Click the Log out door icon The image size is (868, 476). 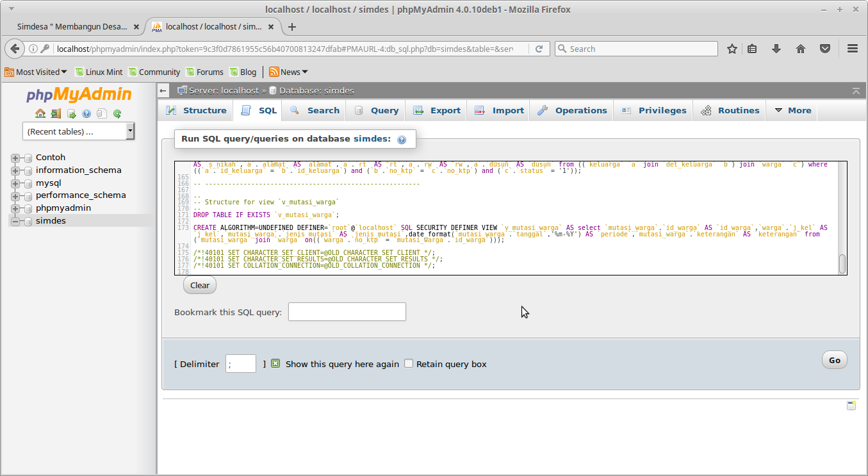tap(56, 114)
